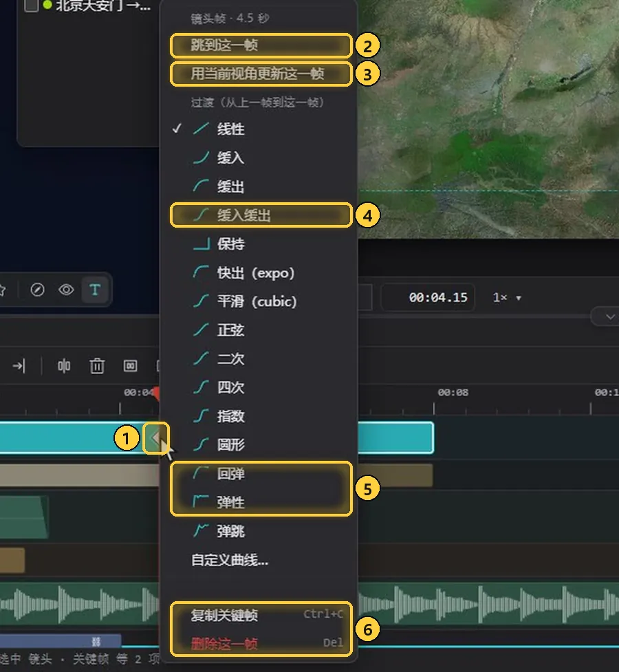Click the jump-to-end arrow icon

(19, 366)
